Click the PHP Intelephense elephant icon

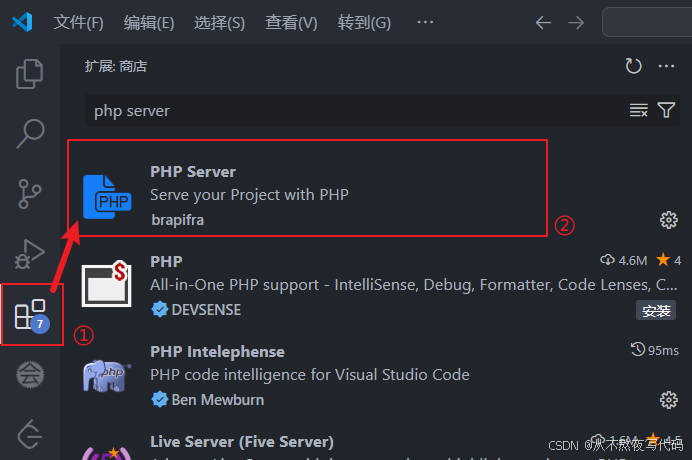pos(107,376)
